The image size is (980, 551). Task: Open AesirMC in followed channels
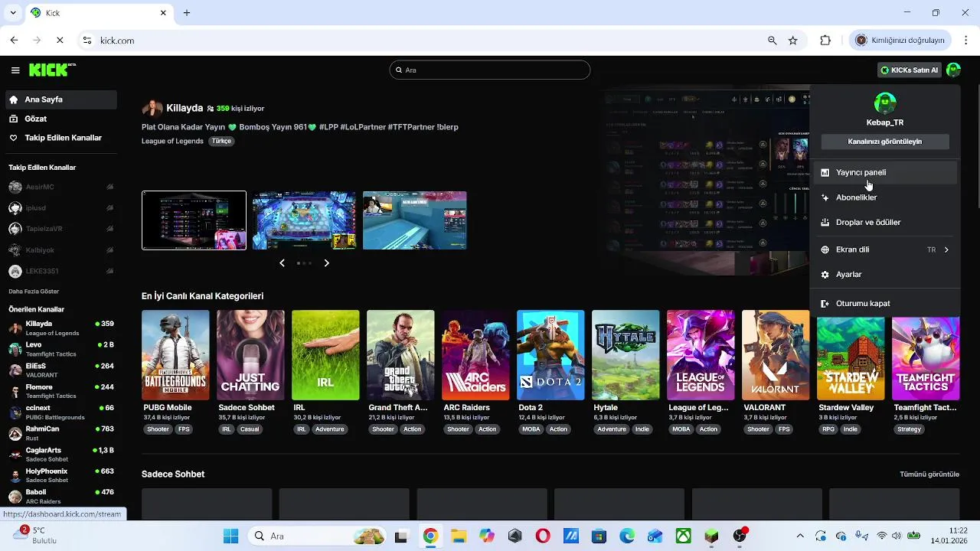(61, 187)
